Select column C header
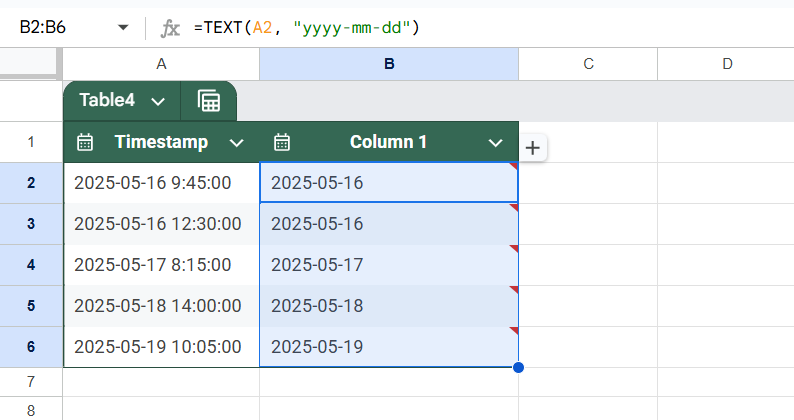Screen dimensions: 794x420 click(588, 64)
